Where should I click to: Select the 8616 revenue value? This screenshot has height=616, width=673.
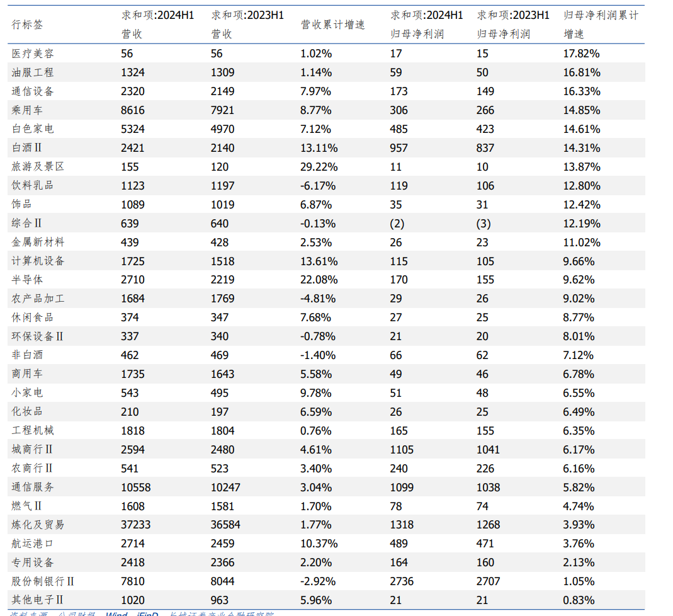coord(133,110)
